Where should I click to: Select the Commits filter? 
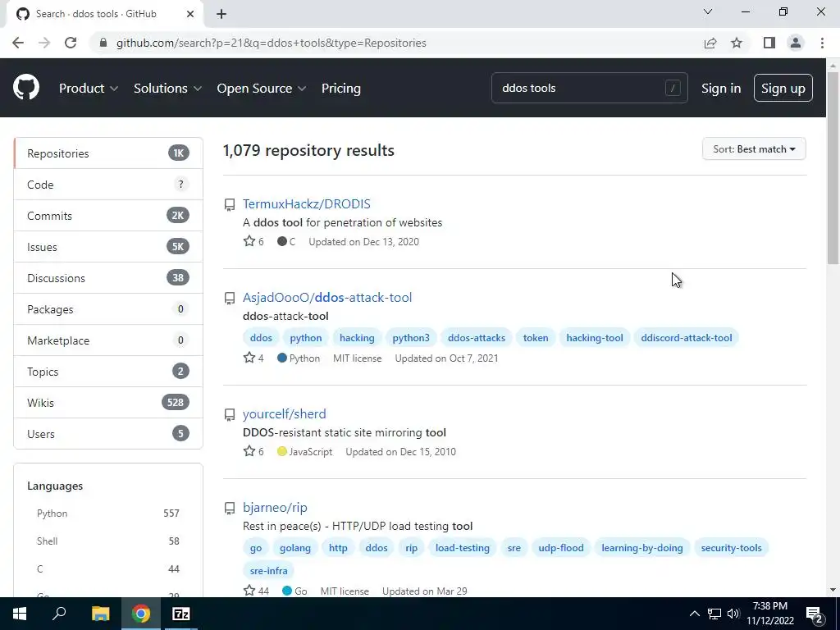[x=108, y=216]
